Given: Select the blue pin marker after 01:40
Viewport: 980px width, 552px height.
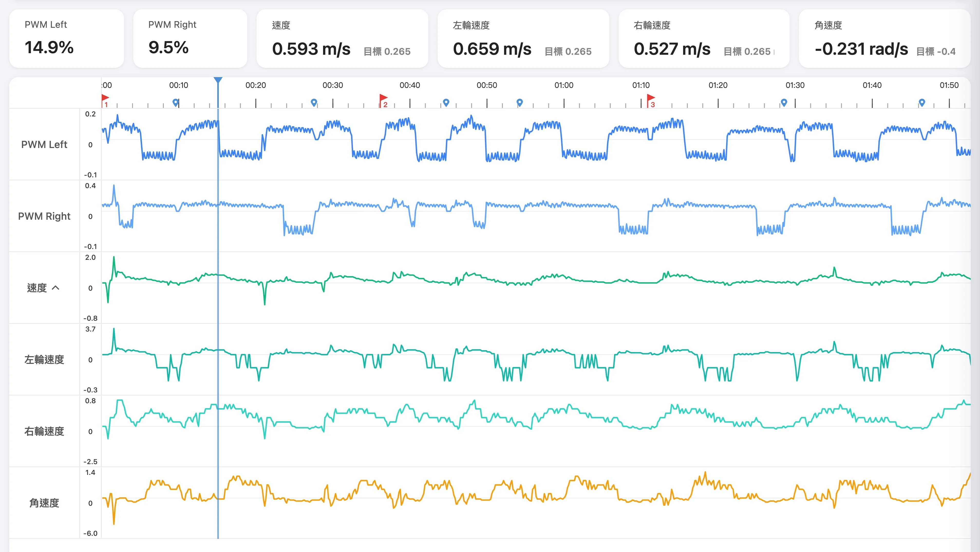Looking at the screenshot, I should point(922,102).
